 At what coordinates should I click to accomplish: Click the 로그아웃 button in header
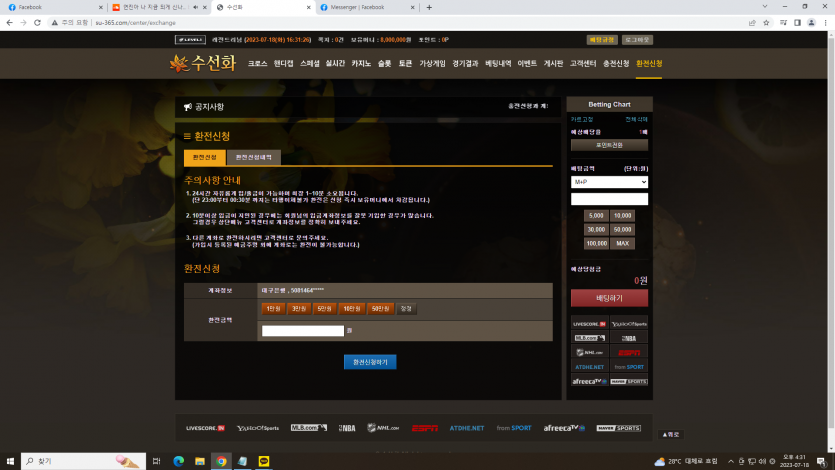click(x=637, y=40)
